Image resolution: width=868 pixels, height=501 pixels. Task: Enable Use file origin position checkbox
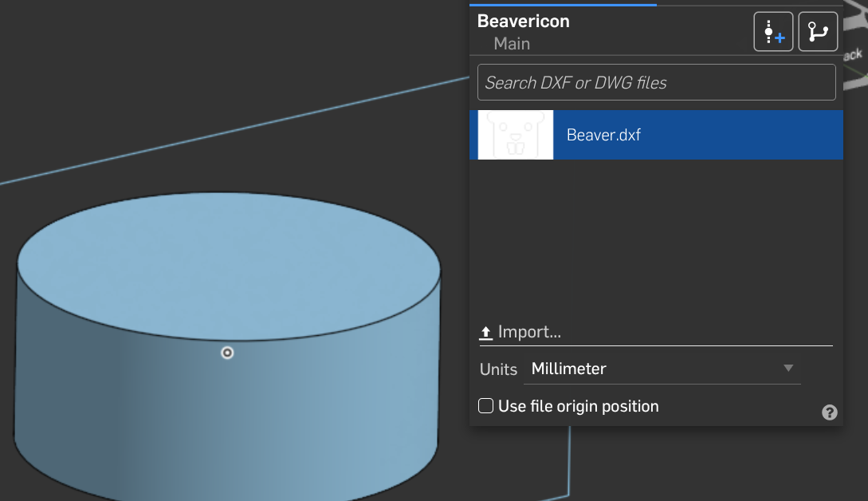[485, 406]
